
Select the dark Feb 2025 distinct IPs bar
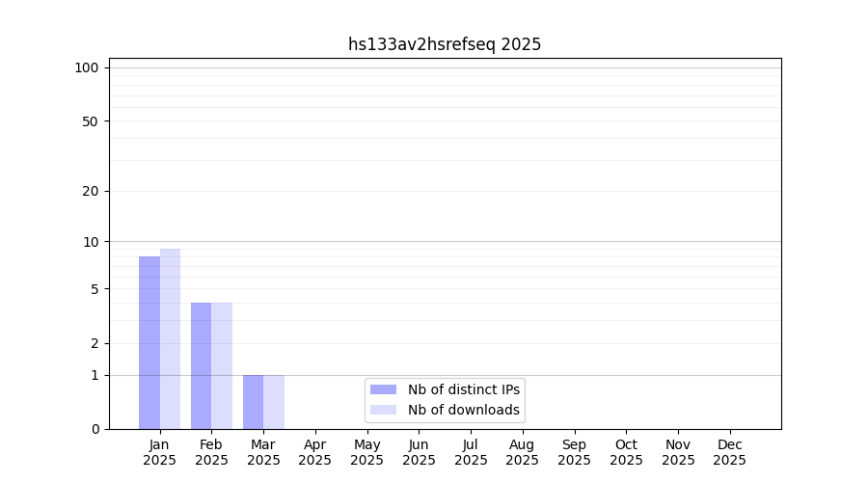[x=201, y=365]
